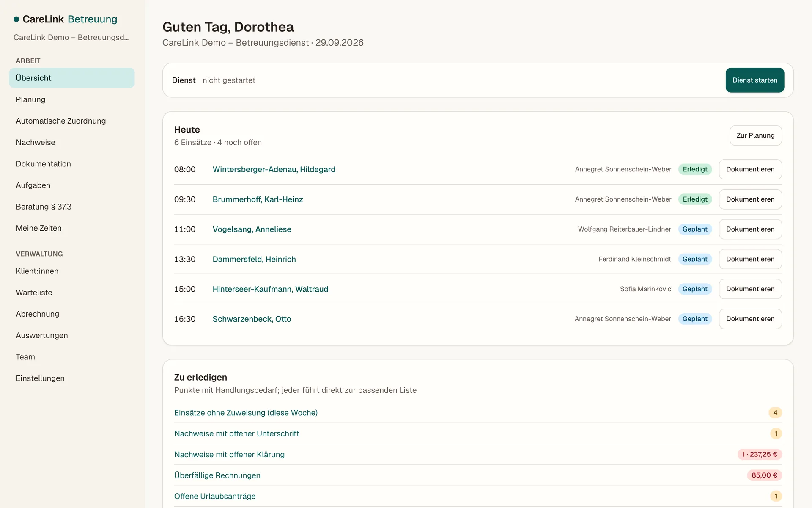Document the 13:30 Dammersfeld visit
This screenshot has width=812, height=508.
pos(750,259)
